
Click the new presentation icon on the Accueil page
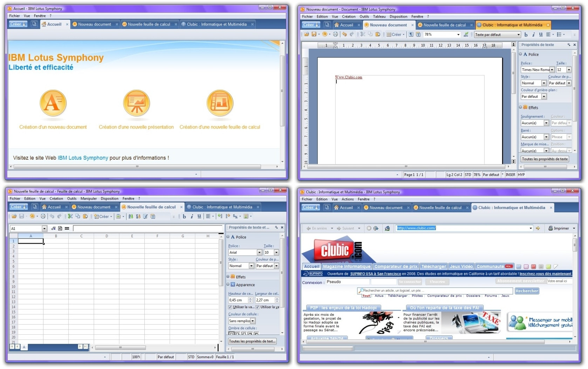point(136,104)
